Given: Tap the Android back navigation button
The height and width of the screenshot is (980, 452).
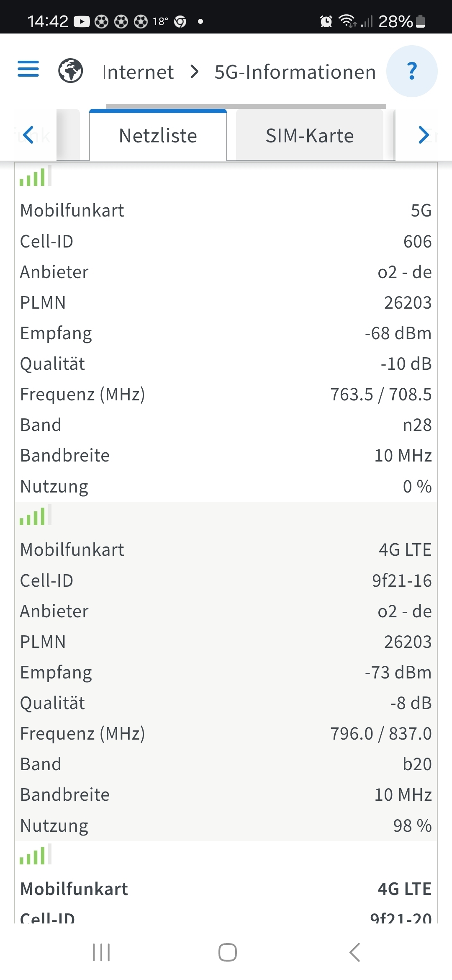Looking at the screenshot, I should click(x=354, y=952).
